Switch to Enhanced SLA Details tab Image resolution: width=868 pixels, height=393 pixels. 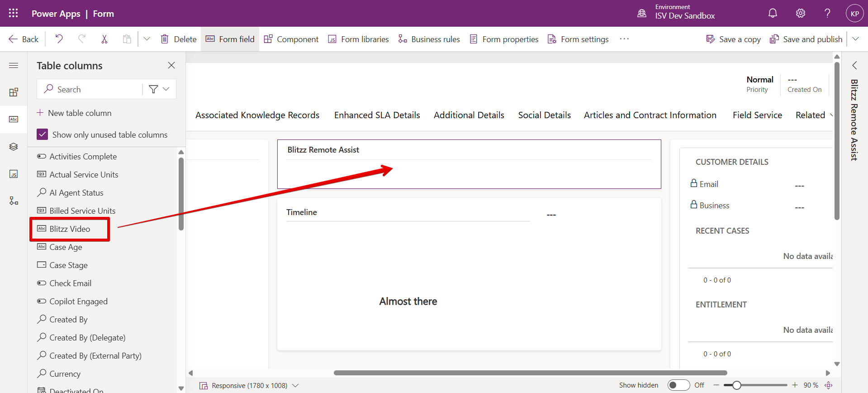(x=377, y=115)
